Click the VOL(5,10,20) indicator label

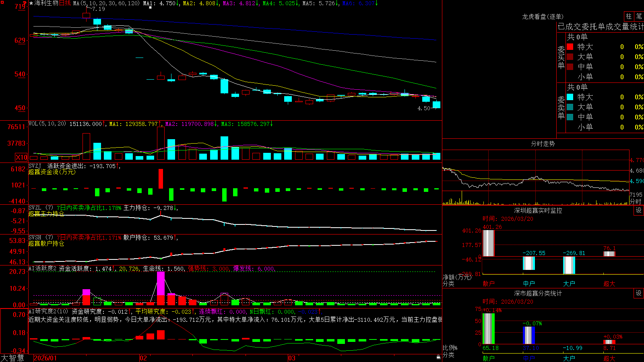(x=47, y=123)
